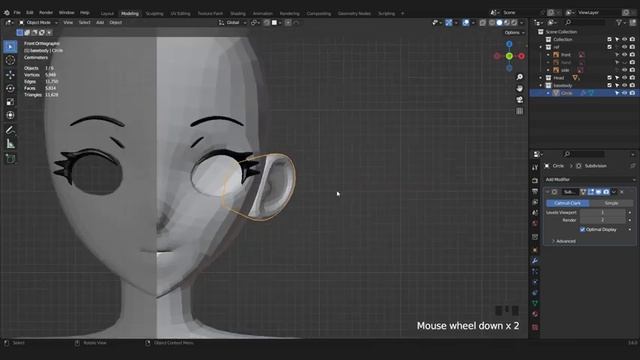Click the Render levels value field
Screen dimensions: 640x360
pyautogui.click(x=602, y=220)
